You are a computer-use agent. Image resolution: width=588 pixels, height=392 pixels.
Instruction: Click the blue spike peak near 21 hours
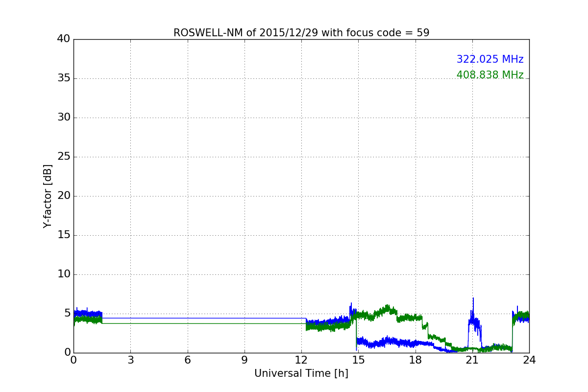[473, 298]
